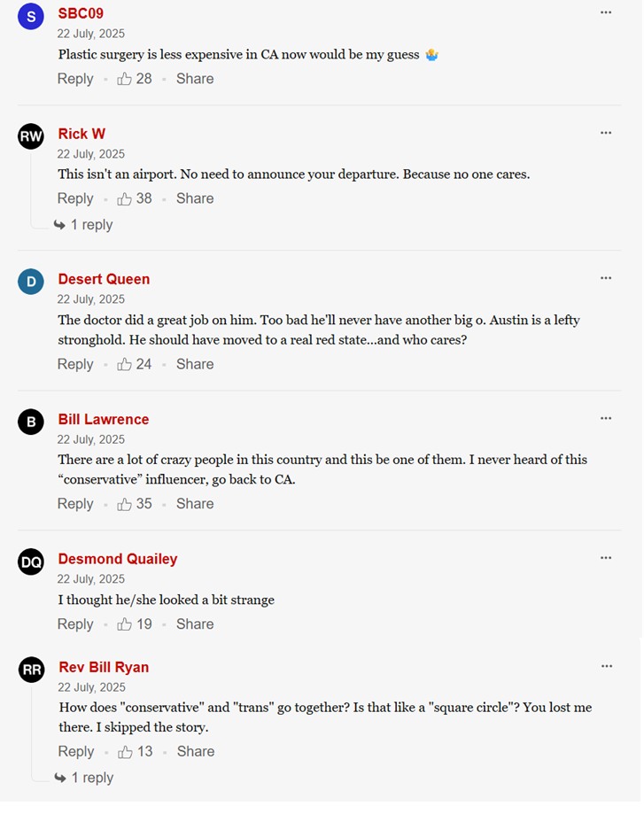Open three-dot menu on Desmond Quailey's comment

point(606,558)
